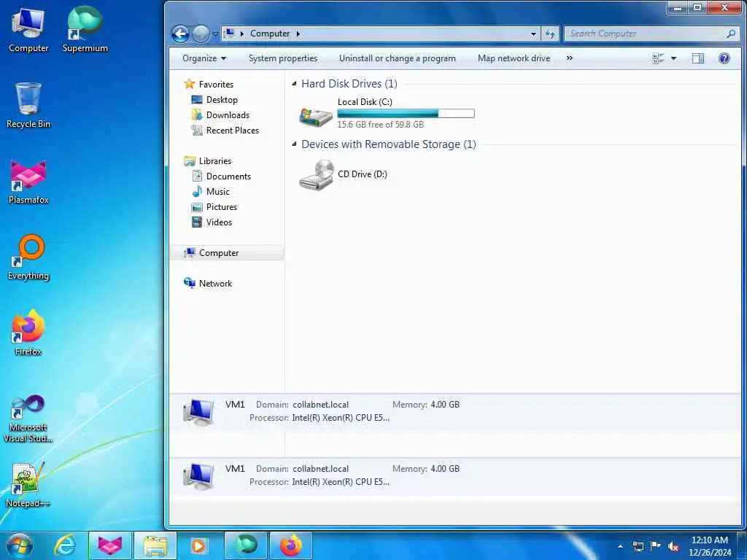The height and width of the screenshot is (560, 747).
Task: Click the taskbar clock showing 12:10 AM
Action: [x=710, y=546]
